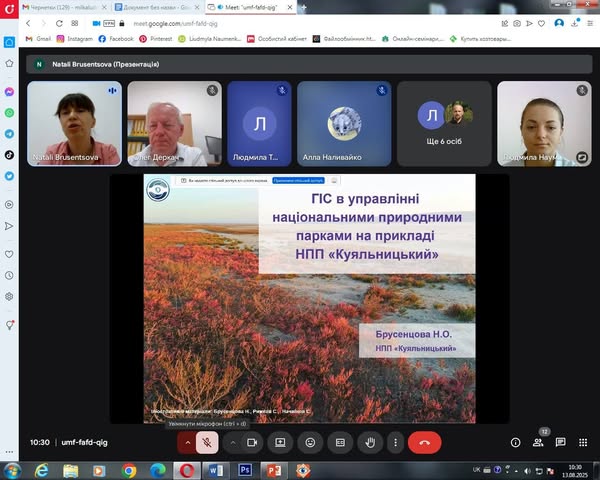Open Особистий кабінет bookmark
Screen dimensions: 600x480
pyautogui.click(x=277, y=39)
